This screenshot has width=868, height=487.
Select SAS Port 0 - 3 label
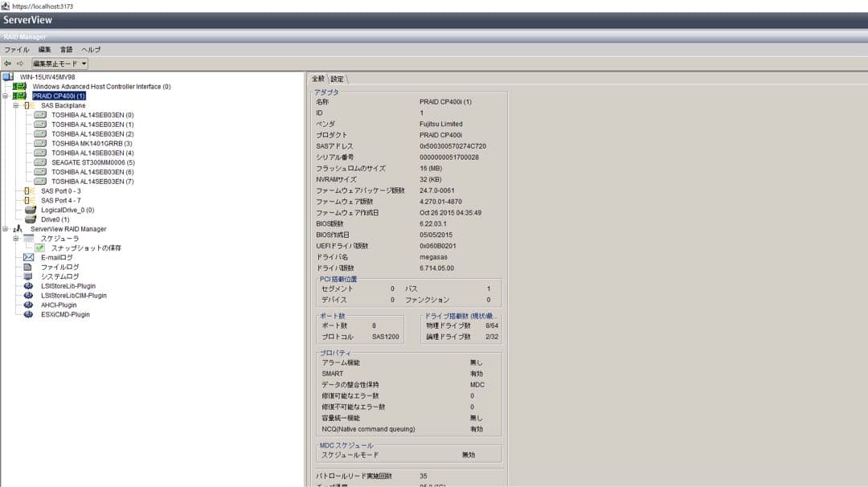(61, 191)
